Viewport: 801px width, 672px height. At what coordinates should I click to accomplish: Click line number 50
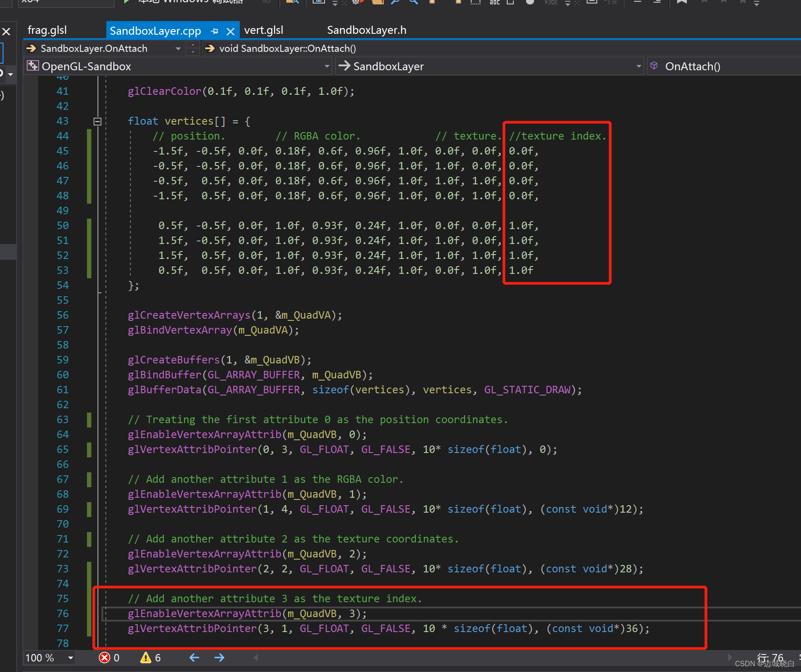point(63,226)
